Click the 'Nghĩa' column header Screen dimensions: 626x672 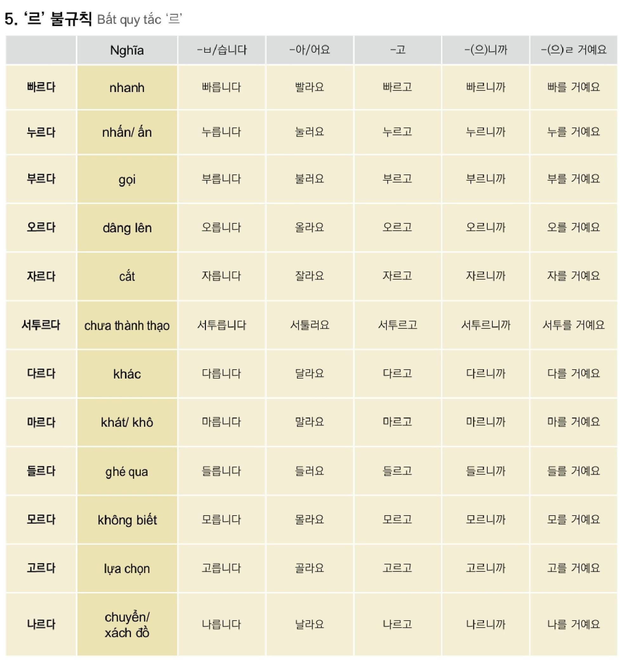[127, 50]
